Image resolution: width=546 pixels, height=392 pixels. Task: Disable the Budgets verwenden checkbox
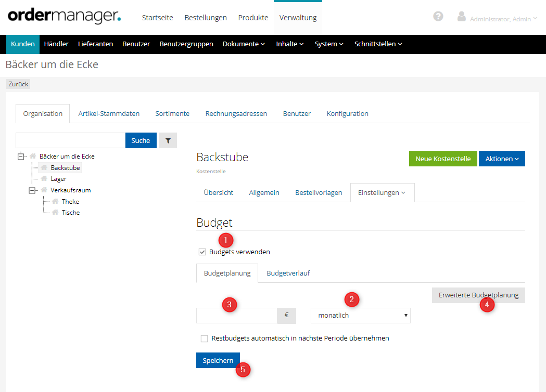point(202,252)
